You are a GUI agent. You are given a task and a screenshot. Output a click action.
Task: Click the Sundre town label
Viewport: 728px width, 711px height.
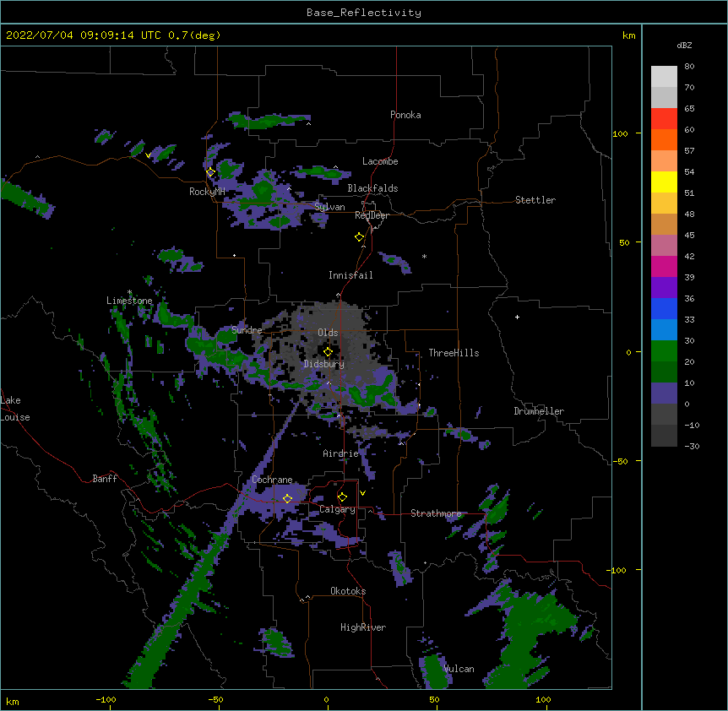pos(247,330)
